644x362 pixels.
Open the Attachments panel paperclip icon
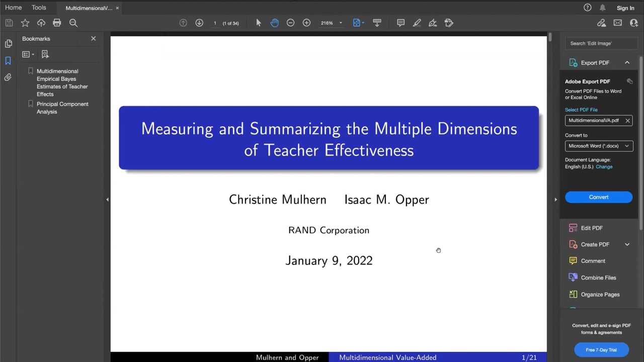8,77
